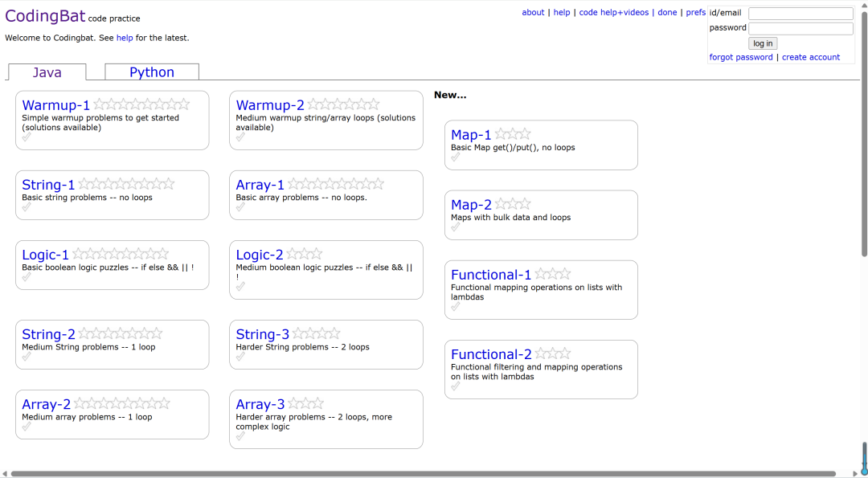Focus the password input field
The image size is (868, 478).
[x=800, y=28]
